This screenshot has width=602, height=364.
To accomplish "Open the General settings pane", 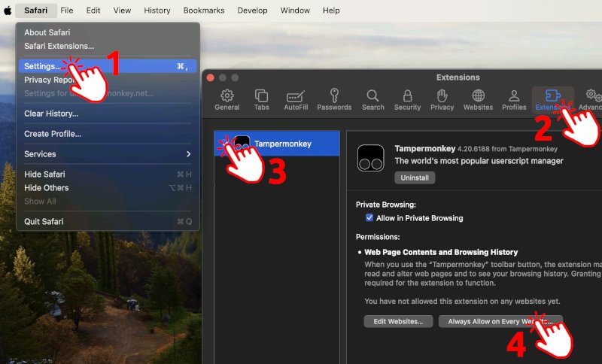I will pos(227,99).
